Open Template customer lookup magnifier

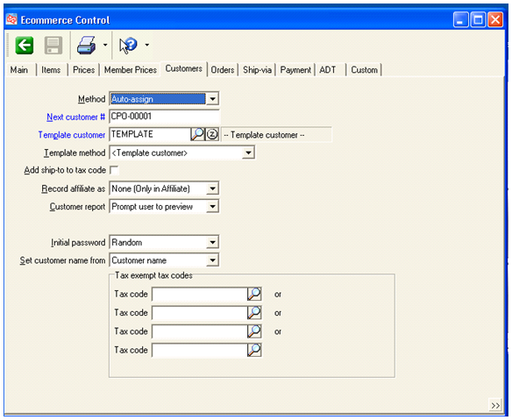click(197, 134)
